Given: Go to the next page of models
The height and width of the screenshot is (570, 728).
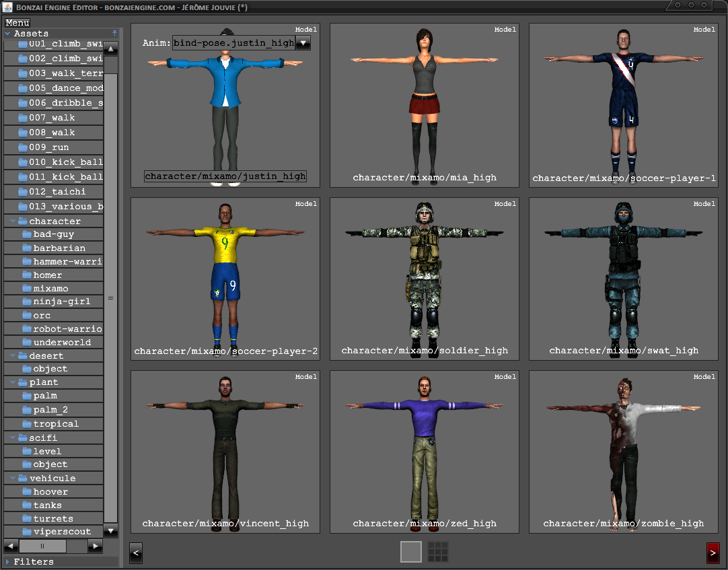Looking at the screenshot, I should coord(713,553).
